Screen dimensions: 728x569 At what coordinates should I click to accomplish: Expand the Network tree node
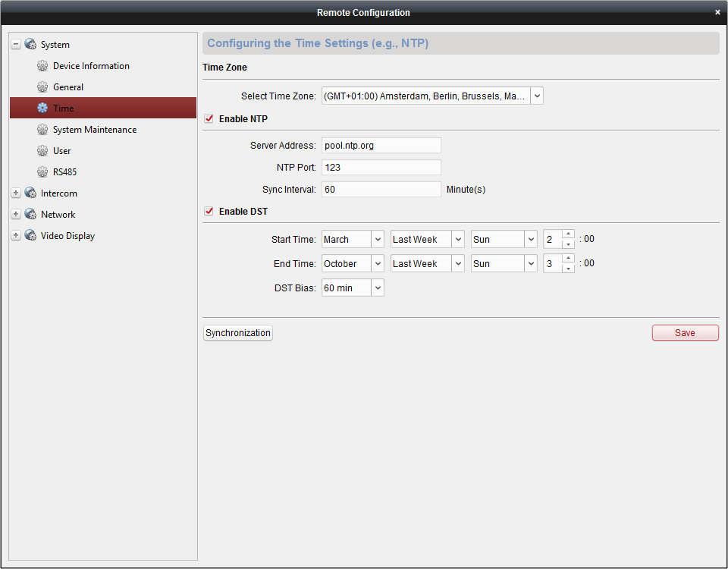point(16,214)
